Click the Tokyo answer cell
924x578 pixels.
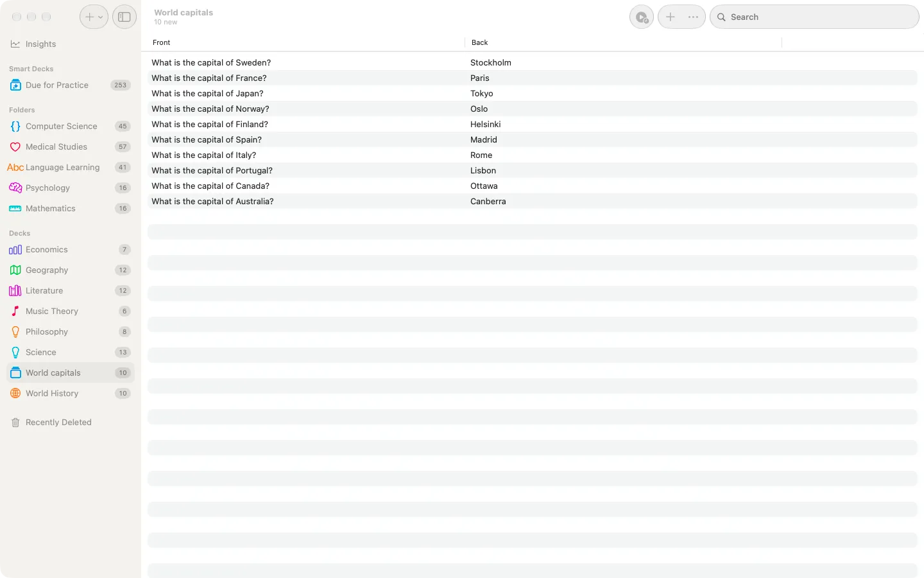tap(482, 94)
